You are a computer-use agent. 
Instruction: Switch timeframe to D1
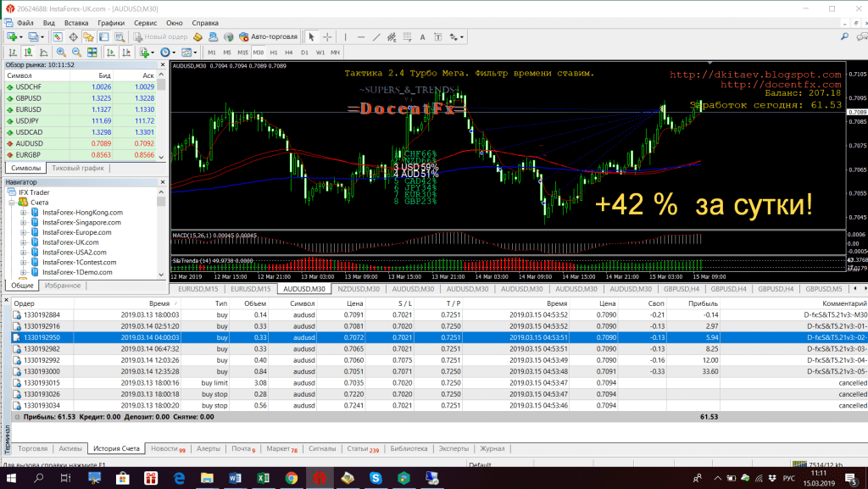(x=304, y=53)
